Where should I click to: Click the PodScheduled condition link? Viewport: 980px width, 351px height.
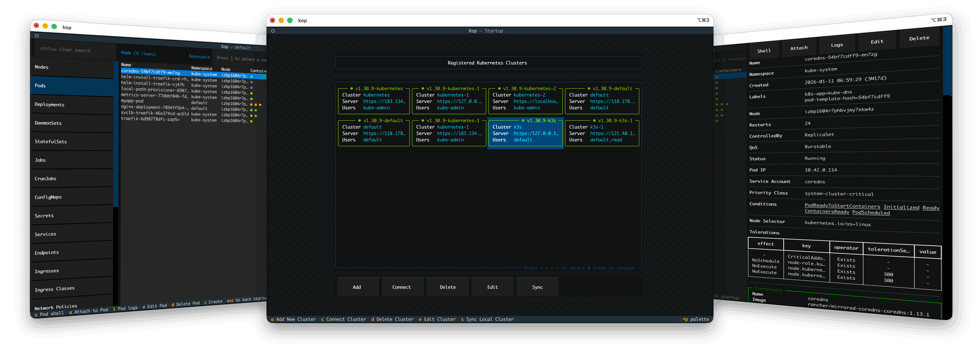click(871, 212)
